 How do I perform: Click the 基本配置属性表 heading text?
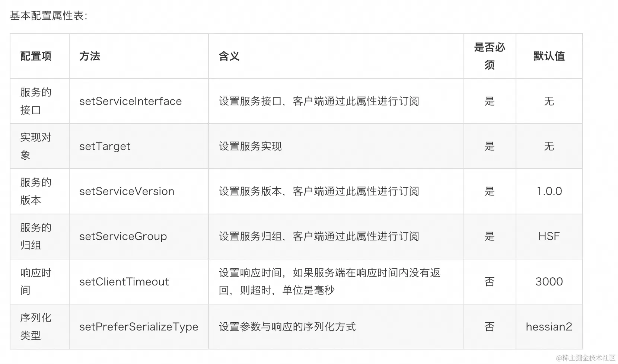tap(48, 16)
